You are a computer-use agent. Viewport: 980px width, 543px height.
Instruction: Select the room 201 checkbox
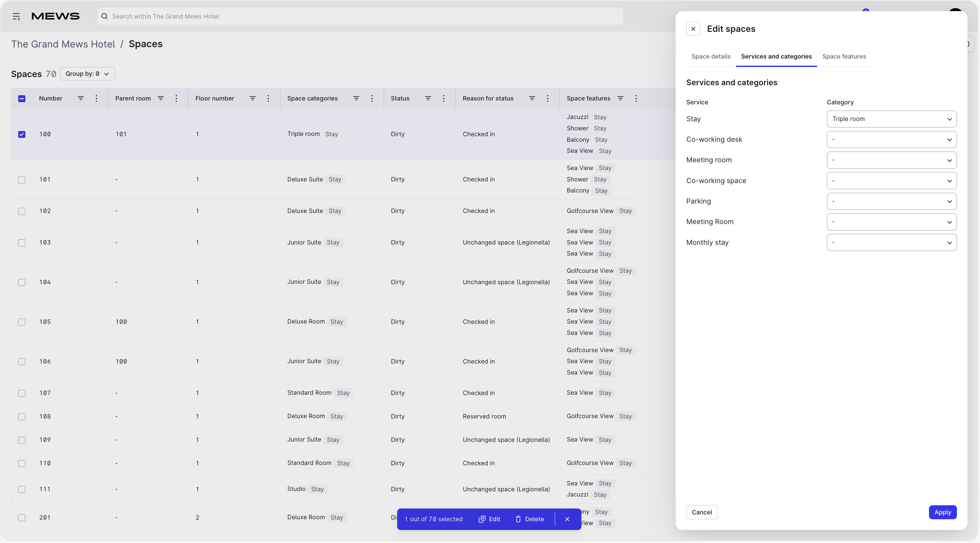point(22,518)
